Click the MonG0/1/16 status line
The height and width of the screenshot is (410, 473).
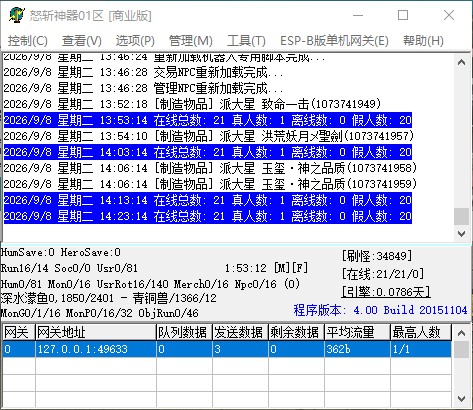(x=100, y=313)
